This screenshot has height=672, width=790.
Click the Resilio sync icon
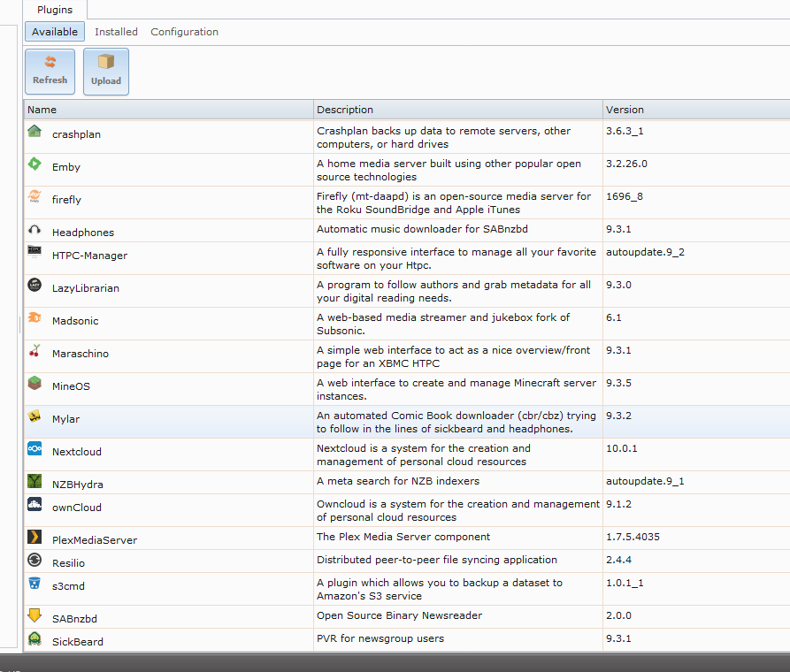(35, 560)
